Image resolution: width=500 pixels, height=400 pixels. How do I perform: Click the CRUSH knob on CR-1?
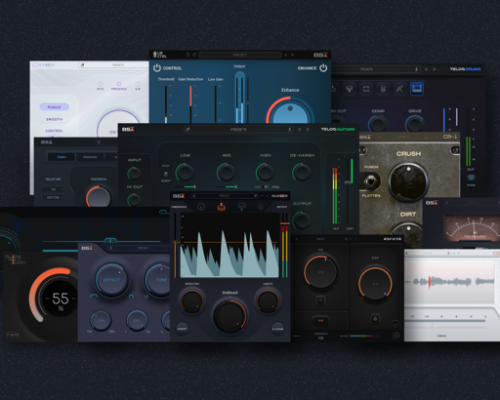point(409,182)
